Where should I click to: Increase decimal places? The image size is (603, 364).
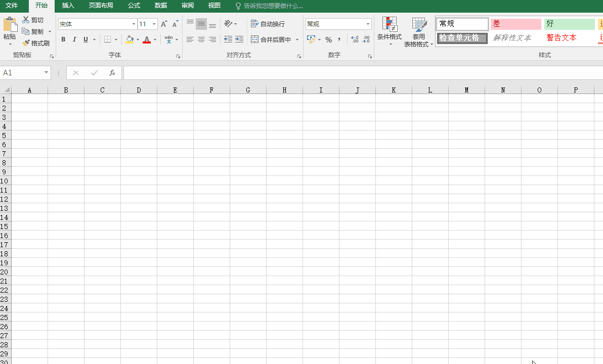[x=355, y=39]
